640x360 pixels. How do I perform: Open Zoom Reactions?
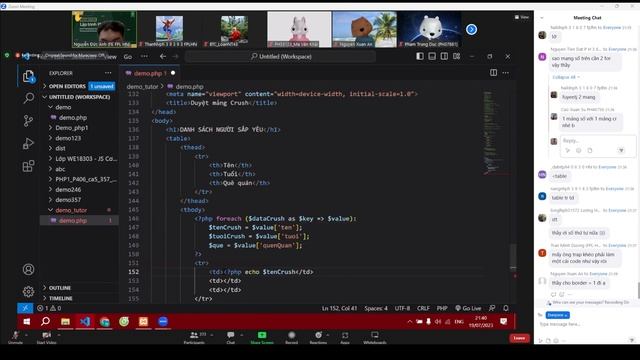tap(318, 337)
